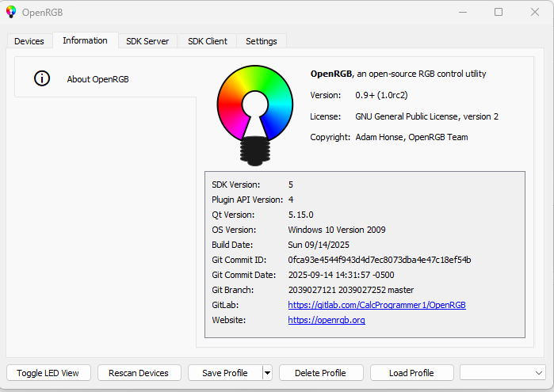
Task: Click the Rescan Devices button
Action: pyautogui.click(x=139, y=373)
